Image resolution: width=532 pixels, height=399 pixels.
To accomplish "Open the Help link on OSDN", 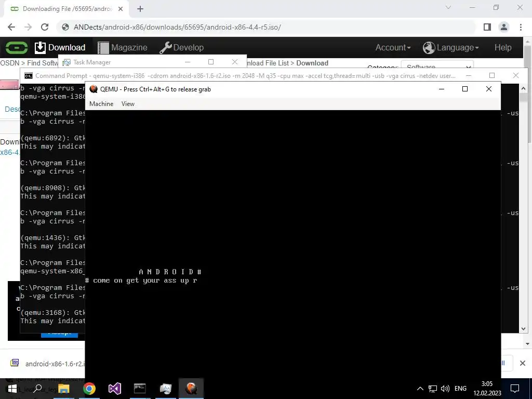I will coord(503,47).
